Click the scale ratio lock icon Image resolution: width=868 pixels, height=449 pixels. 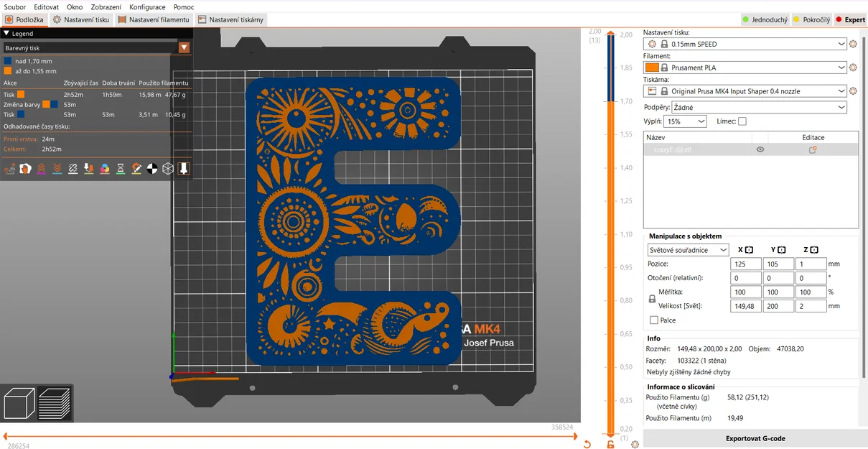click(653, 299)
